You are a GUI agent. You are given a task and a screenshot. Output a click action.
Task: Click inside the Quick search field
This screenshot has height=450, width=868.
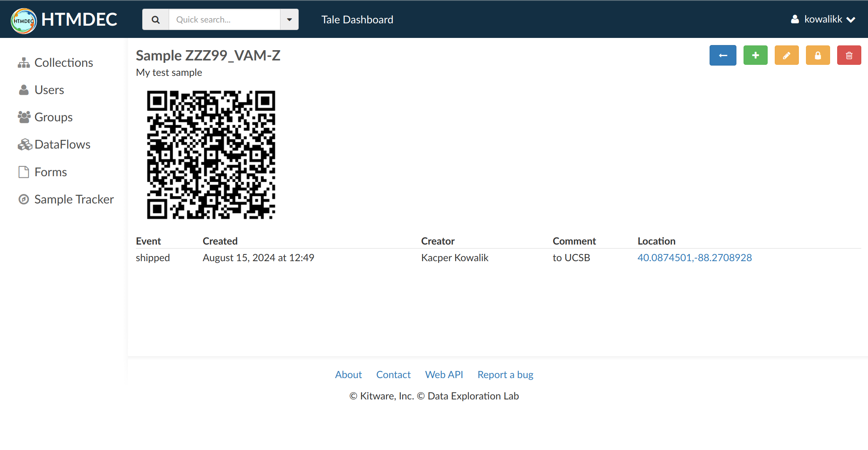[x=225, y=19]
